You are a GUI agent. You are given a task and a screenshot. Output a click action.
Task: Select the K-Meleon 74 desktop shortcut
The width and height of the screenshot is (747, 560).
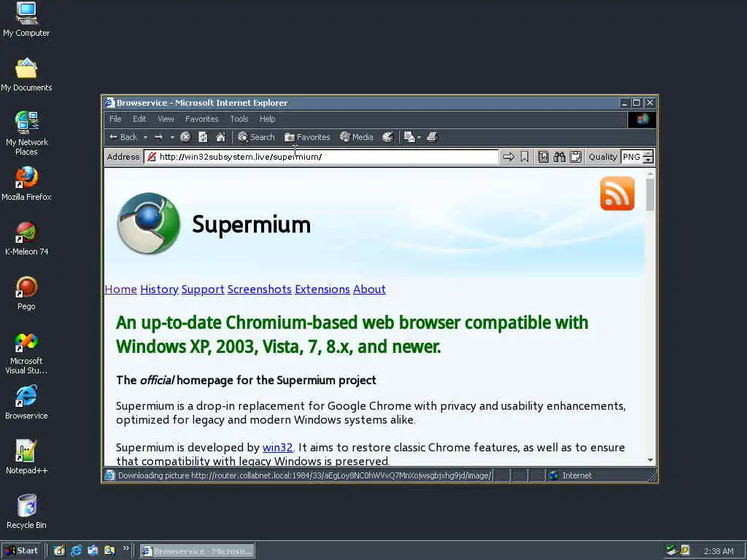pyautogui.click(x=26, y=238)
